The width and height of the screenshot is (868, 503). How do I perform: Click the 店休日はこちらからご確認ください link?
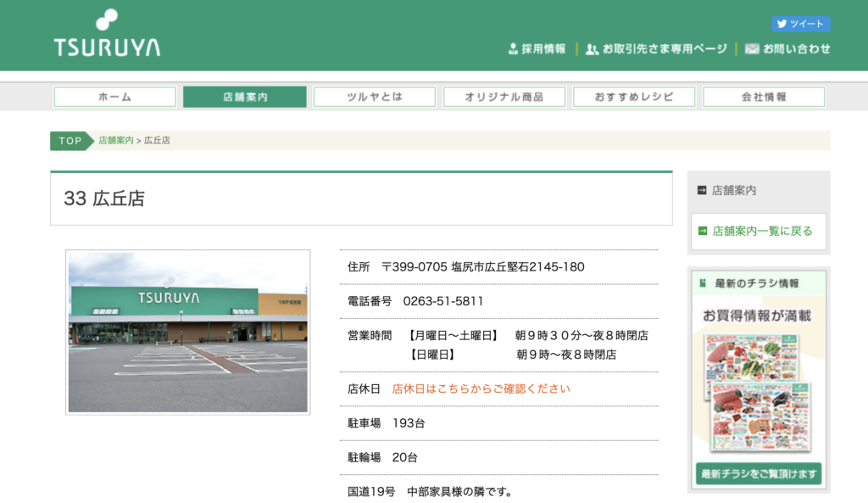[481, 388]
